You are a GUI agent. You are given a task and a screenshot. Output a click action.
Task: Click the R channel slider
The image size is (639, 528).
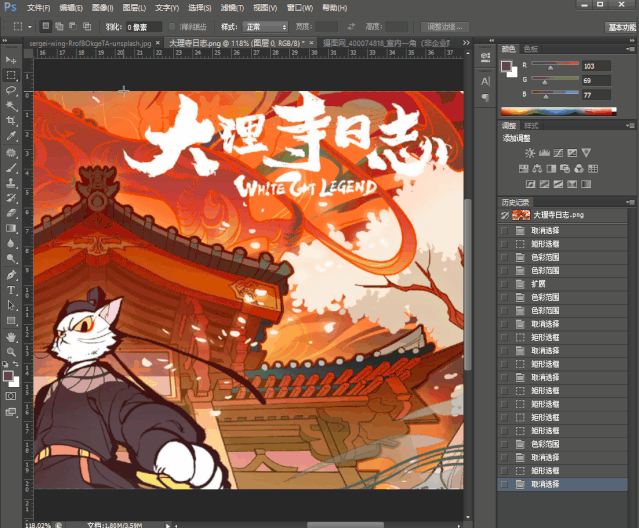(x=555, y=65)
